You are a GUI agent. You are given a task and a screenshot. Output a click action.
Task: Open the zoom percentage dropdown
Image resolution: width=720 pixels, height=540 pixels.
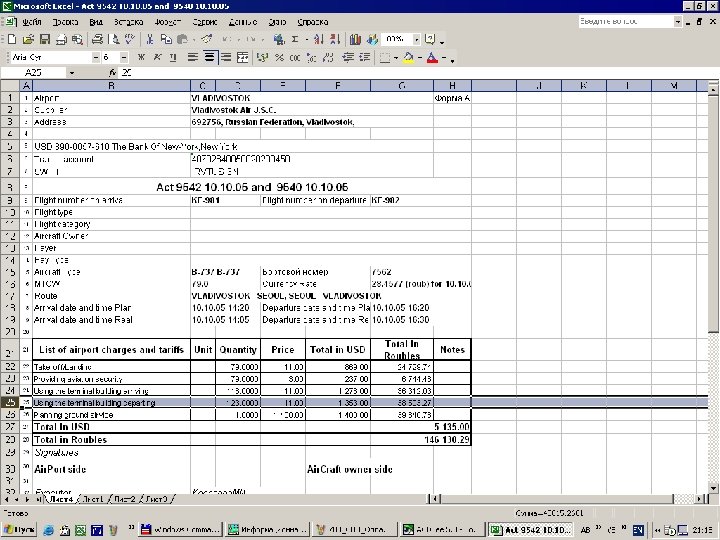[x=416, y=39]
